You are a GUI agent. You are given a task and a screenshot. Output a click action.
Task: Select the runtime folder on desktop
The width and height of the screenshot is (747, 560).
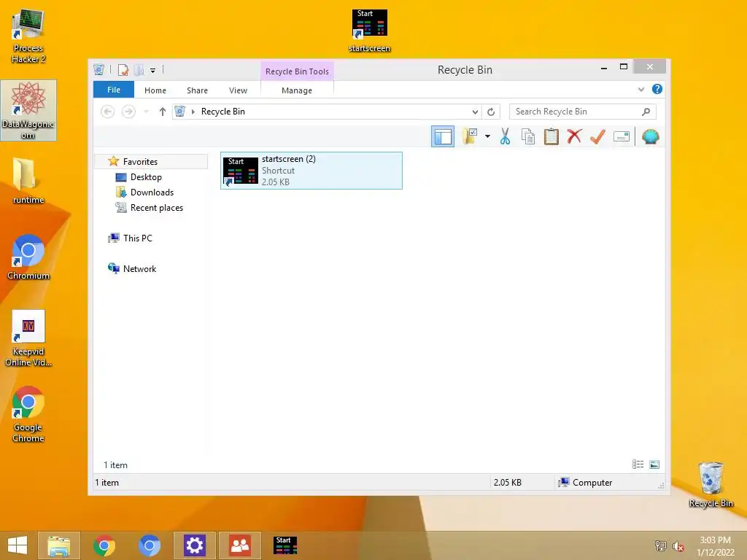coord(28,181)
